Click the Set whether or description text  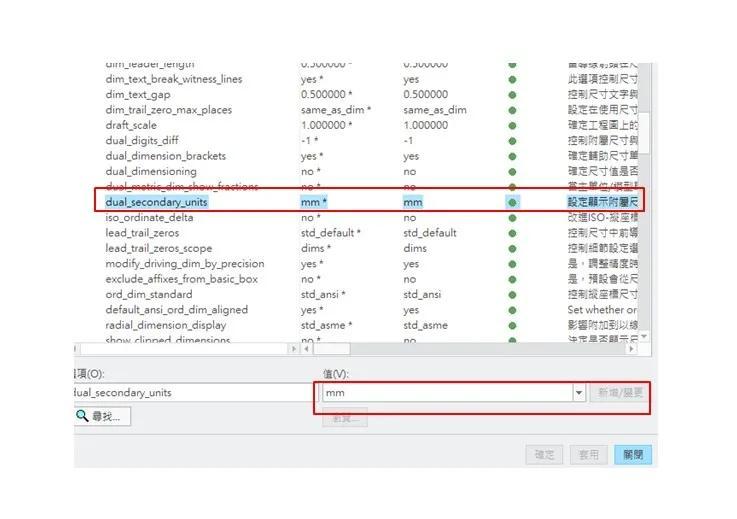(602, 310)
